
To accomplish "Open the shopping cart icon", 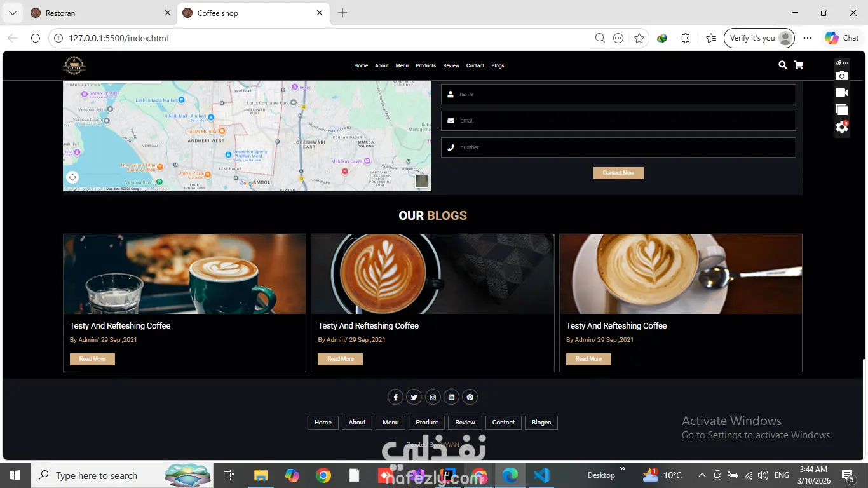I will tap(799, 65).
